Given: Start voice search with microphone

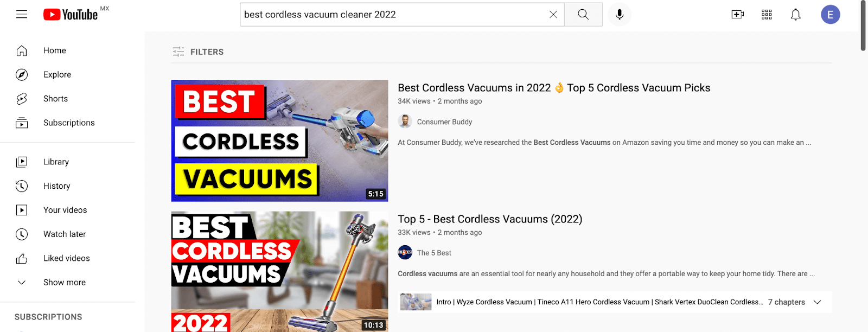Looking at the screenshot, I should [x=620, y=15].
